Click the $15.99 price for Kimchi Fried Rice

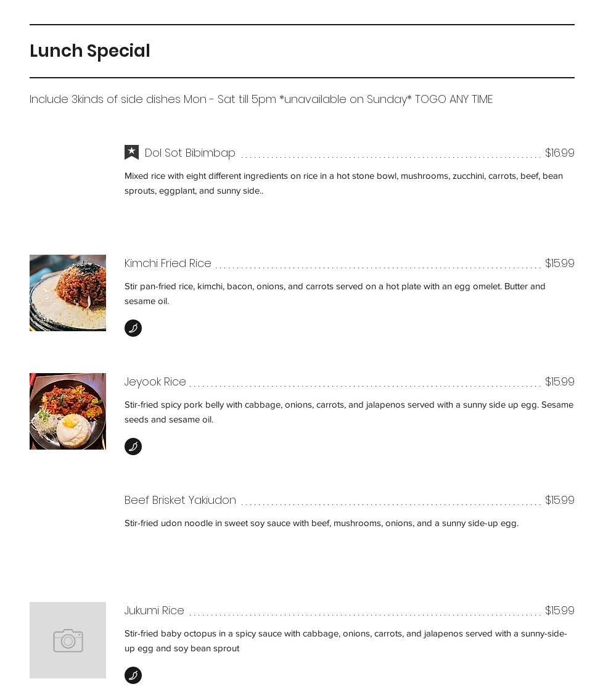click(x=560, y=263)
